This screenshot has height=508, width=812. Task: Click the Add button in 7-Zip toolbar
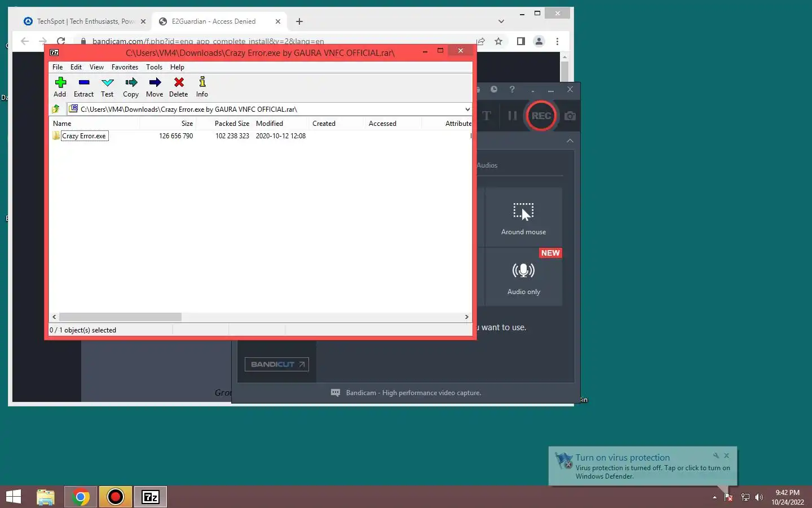60,87
